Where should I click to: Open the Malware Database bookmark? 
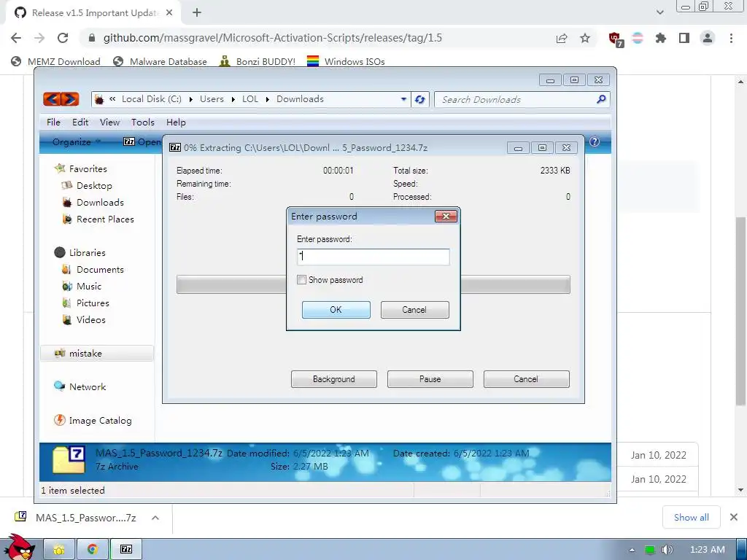(x=160, y=61)
